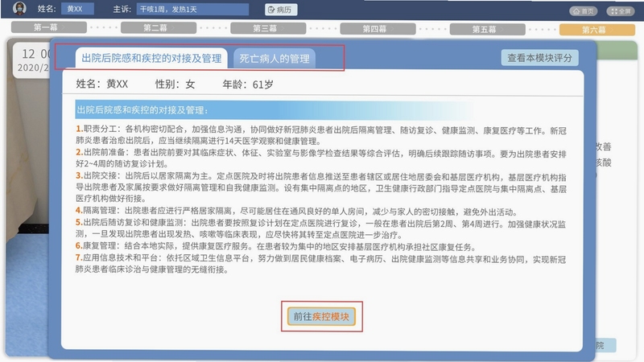Click item 7 应用信息技术和平台 paragraph

[x=320, y=265]
